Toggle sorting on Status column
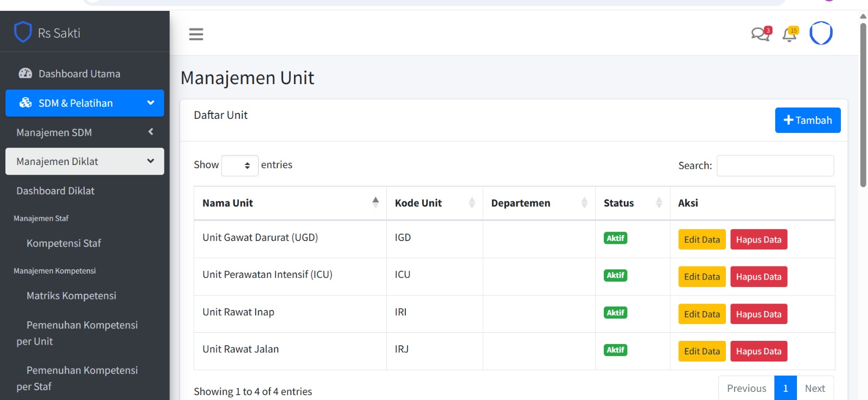Viewport: 868px width, 400px height. click(x=659, y=202)
